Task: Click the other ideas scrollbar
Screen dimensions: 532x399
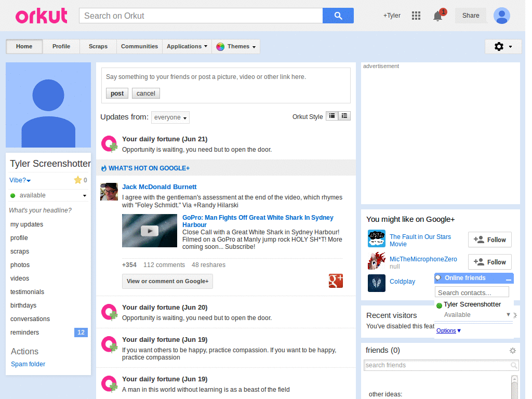Action: [515, 387]
